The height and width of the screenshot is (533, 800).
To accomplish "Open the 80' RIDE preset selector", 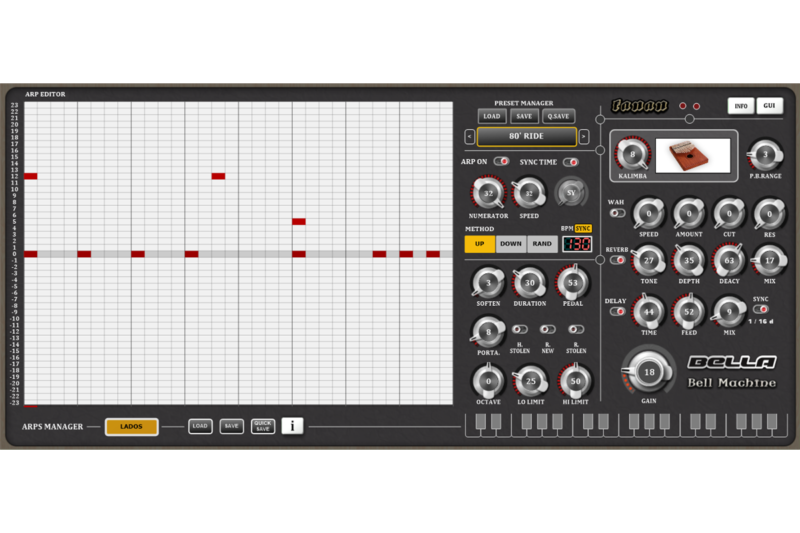I will 526,136.
